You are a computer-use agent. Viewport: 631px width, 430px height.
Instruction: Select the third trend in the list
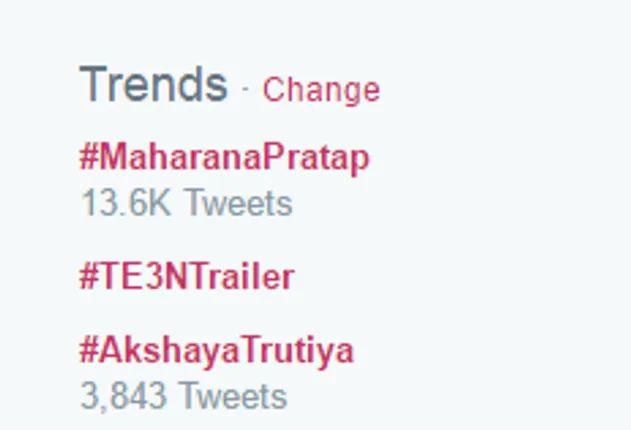(x=216, y=351)
